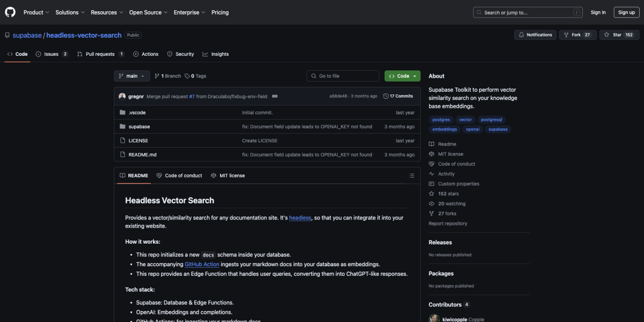Expand the commit message ellipsis icon
The image size is (644, 322).
point(275,96)
